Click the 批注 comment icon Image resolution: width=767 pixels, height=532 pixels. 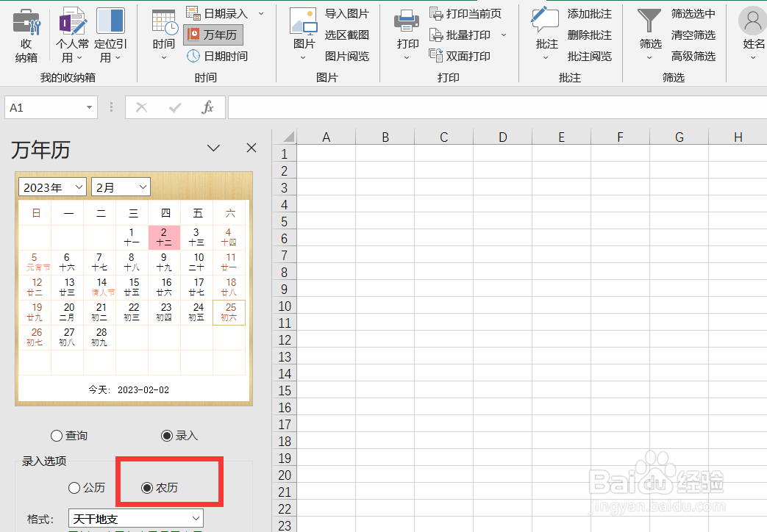544,21
